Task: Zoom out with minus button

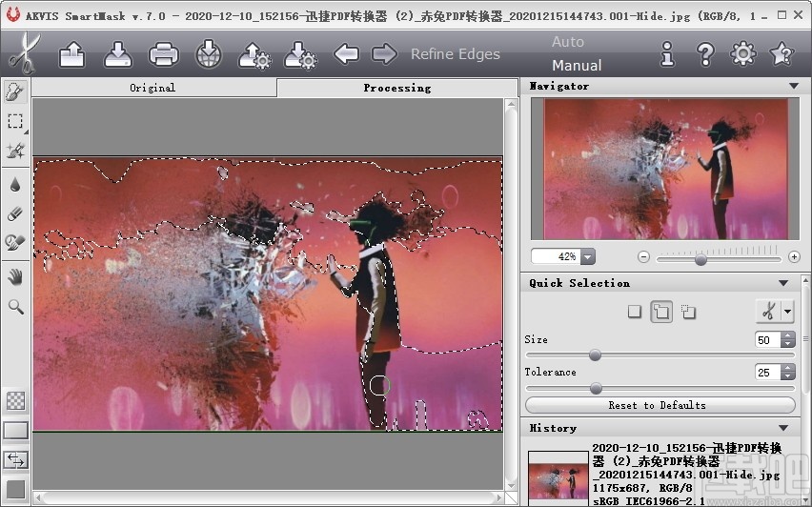Action: [643, 257]
